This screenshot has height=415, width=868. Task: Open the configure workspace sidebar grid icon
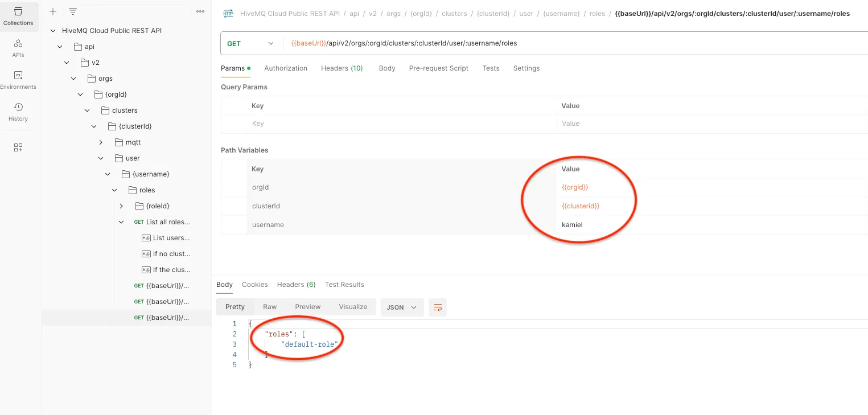[x=18, y=147]
